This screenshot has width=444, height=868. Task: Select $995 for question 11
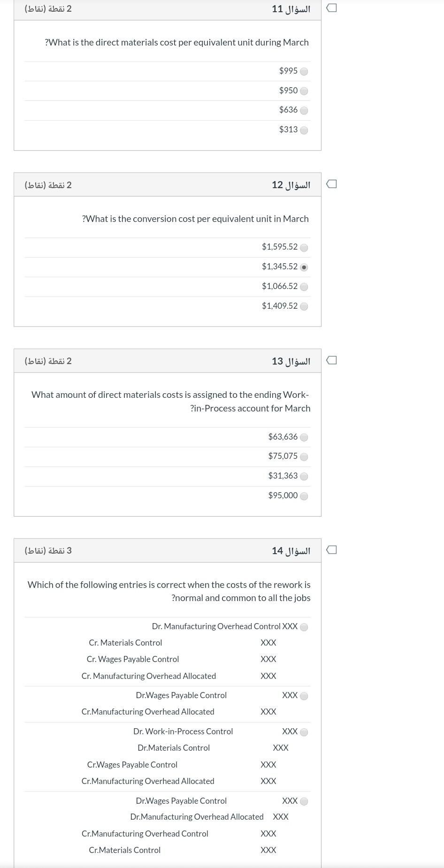point(305,71)
